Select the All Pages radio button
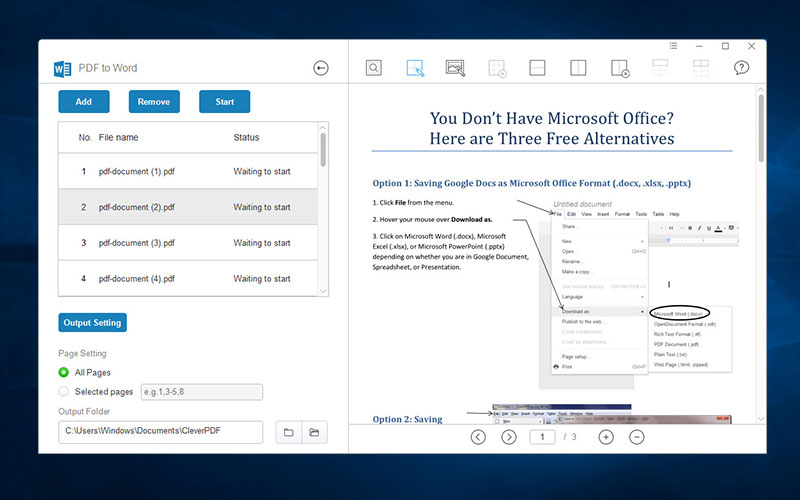The image size is (800, 500). [x=64, y=372]
